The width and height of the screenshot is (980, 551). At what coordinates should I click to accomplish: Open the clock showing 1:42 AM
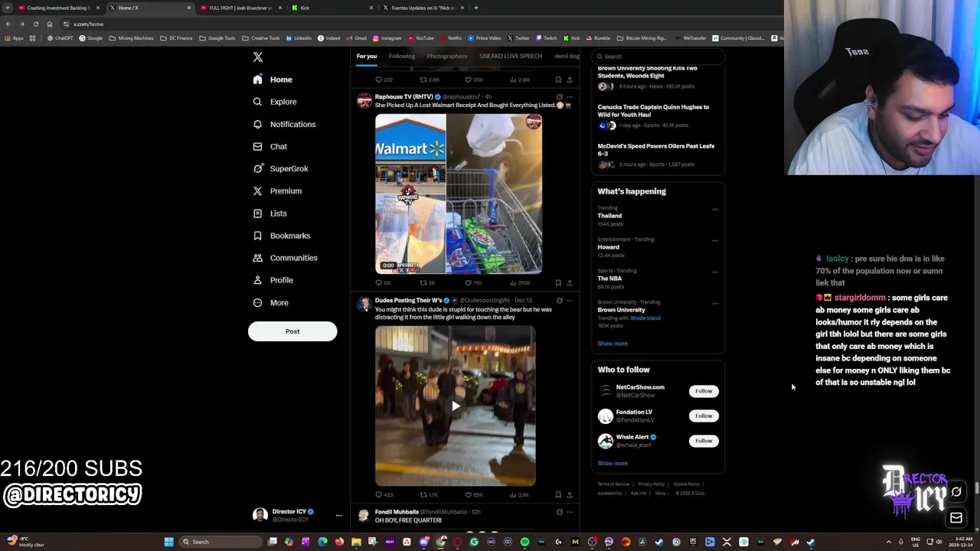[x=960, y=542]
